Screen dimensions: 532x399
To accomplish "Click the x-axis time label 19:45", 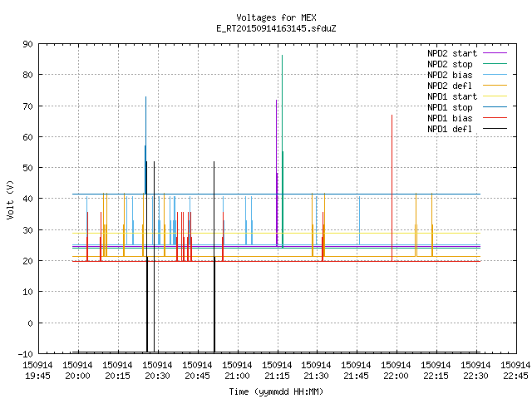I will (x=37, y=376).
